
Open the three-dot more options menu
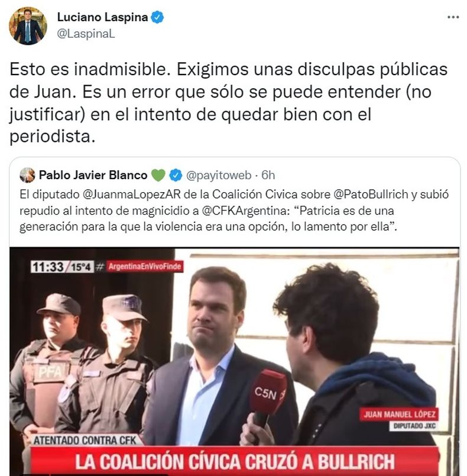[453, 17]
